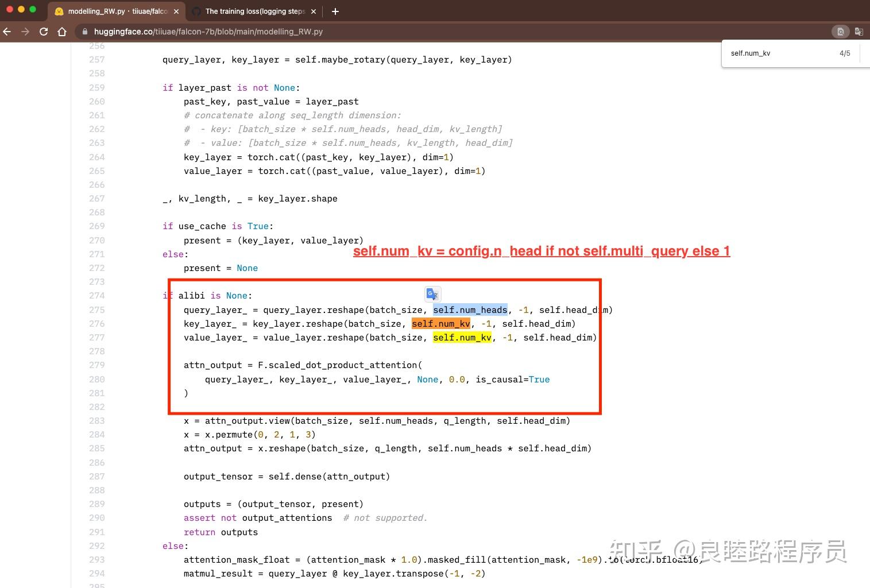Expand to fullscreen with green traffic light
This screenshot has width=870, height=588.
point(33,9)
